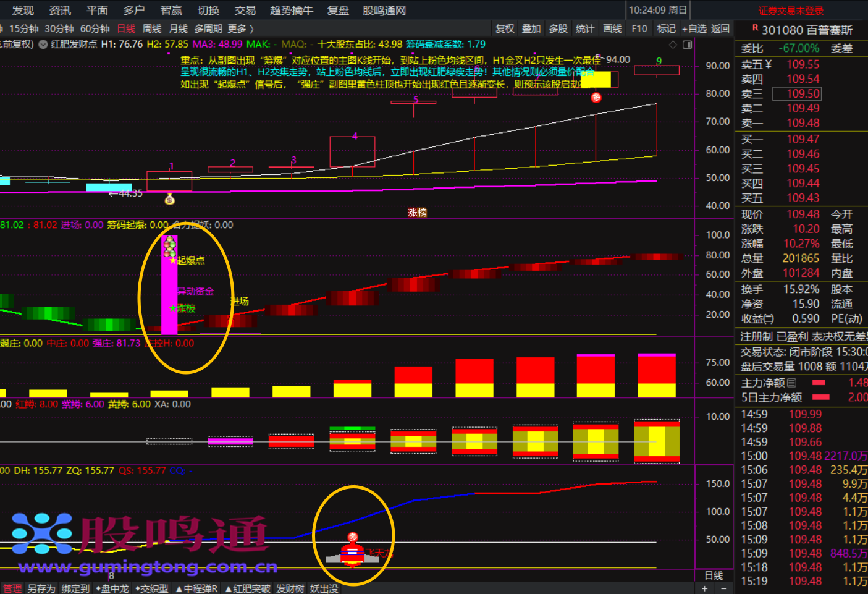The width and height of the screenshot is (868, 594).
Task: Open the 交易 menu
Action: point(245,11)
